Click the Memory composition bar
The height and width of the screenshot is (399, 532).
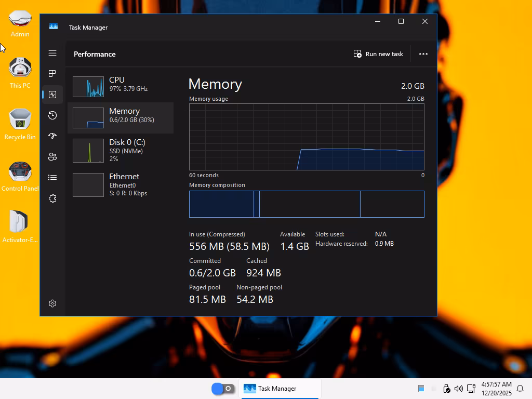307,204
